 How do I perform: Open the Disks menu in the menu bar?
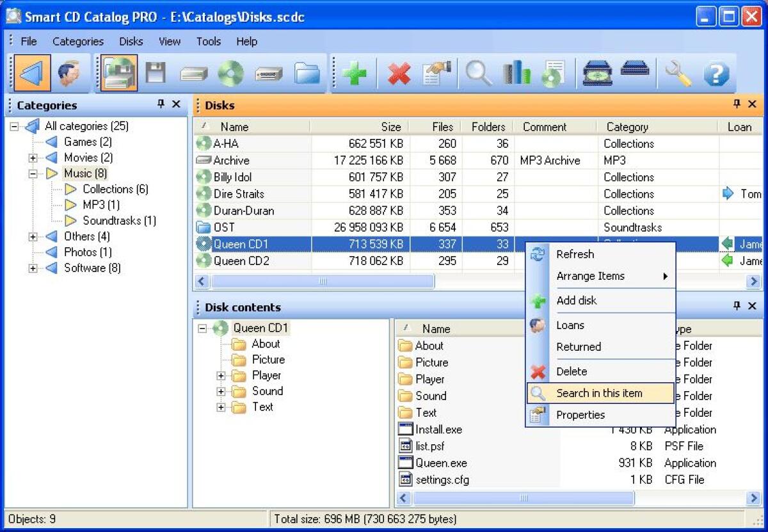click(x=131, y=41)
